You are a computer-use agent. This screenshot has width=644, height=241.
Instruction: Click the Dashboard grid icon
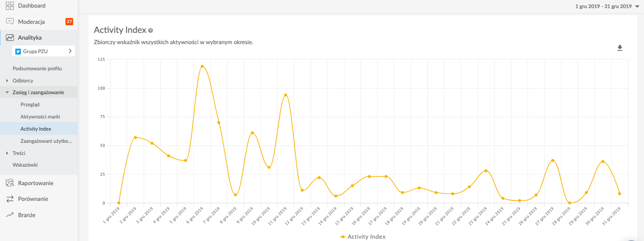click(x=9, y=6)
